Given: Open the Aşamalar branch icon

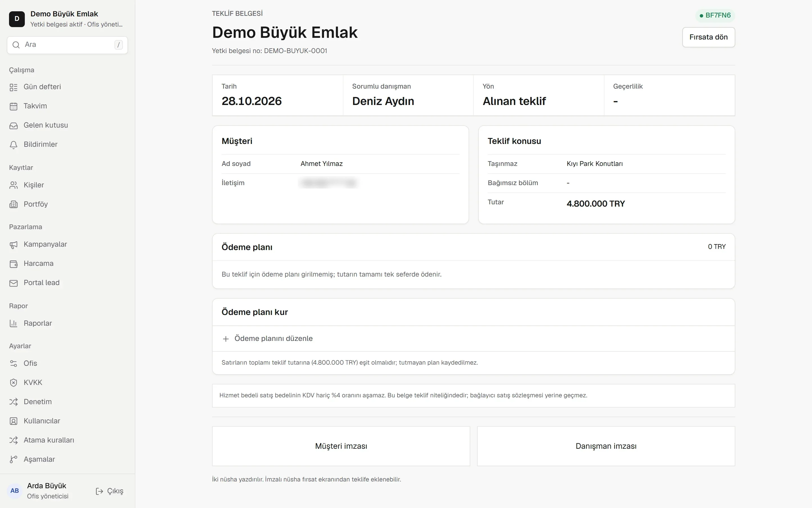Looking at the screenshot, I should click(x=14, y=459).
